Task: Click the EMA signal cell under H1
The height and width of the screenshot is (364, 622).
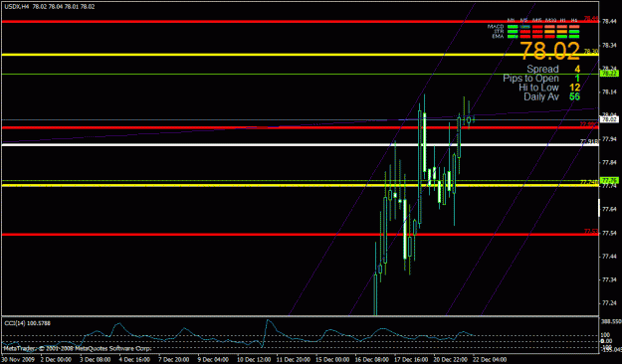Action: tap(561, 37)
